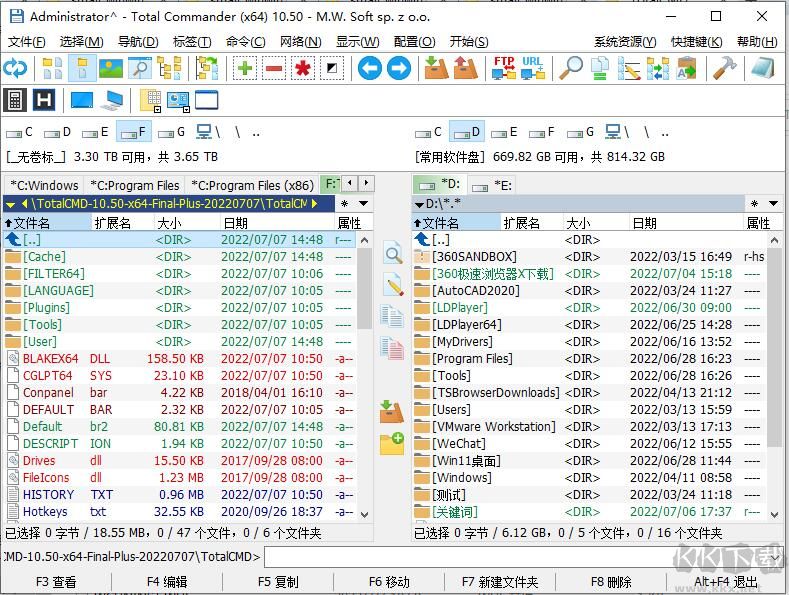Click synchronize directories icon
The width and height of the screenshot is (789, 595).
(x=658, y=68)
